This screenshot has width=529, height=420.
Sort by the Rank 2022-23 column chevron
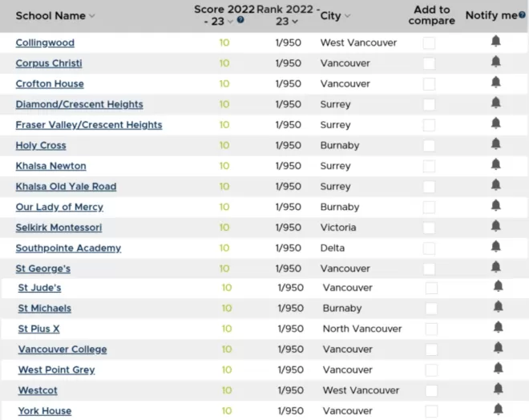[x=295, y=22]
